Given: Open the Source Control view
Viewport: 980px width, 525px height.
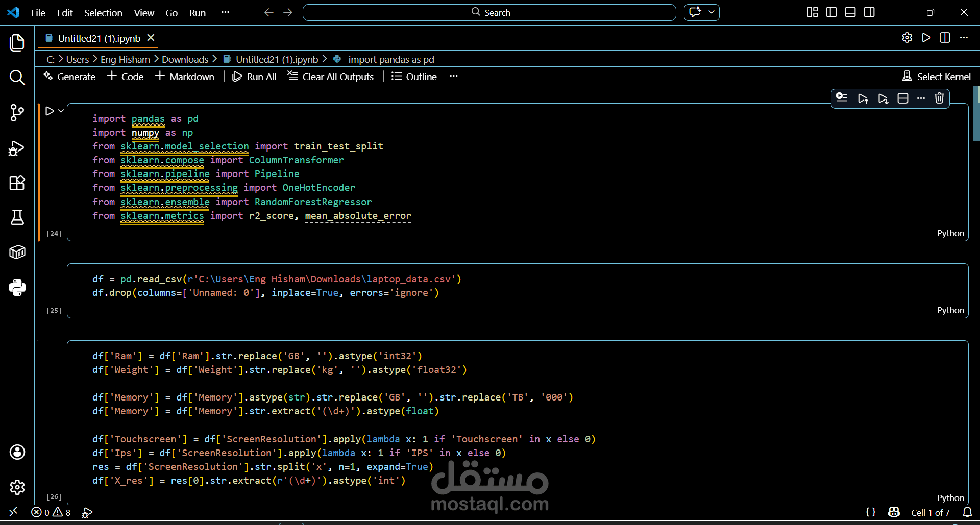Looking at the screenshot, I should pyautogui.click(x=17, y=113).
